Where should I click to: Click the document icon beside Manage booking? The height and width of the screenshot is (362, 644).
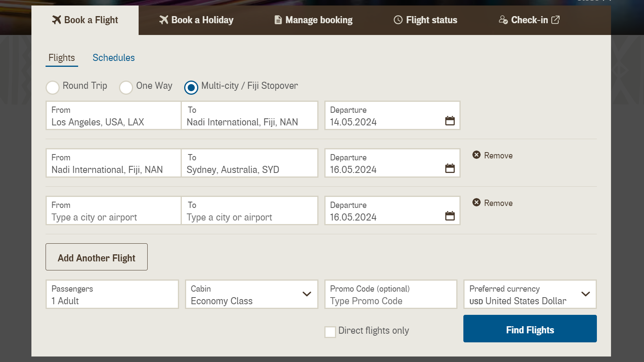click(x=278, y=20)
